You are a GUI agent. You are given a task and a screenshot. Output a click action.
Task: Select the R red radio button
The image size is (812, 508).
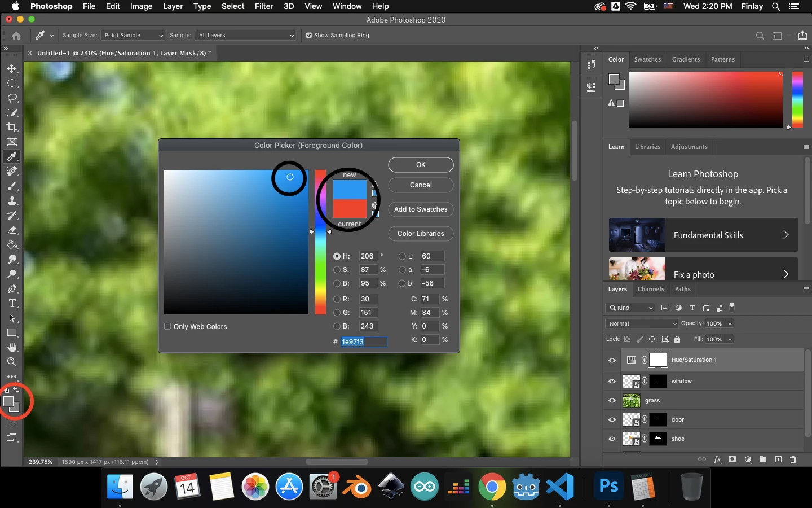pos(337,299)
